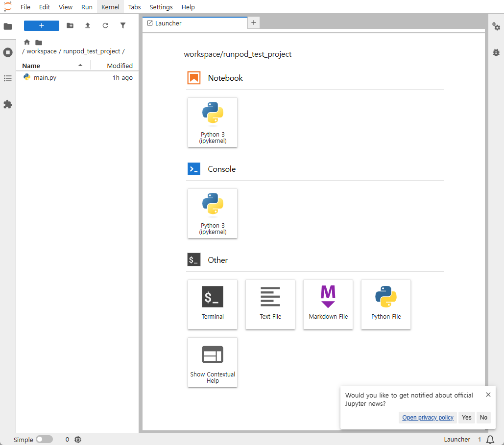504x445 pixels.
Task: Refresh the file browser list
Action: (x=105, y=25)
